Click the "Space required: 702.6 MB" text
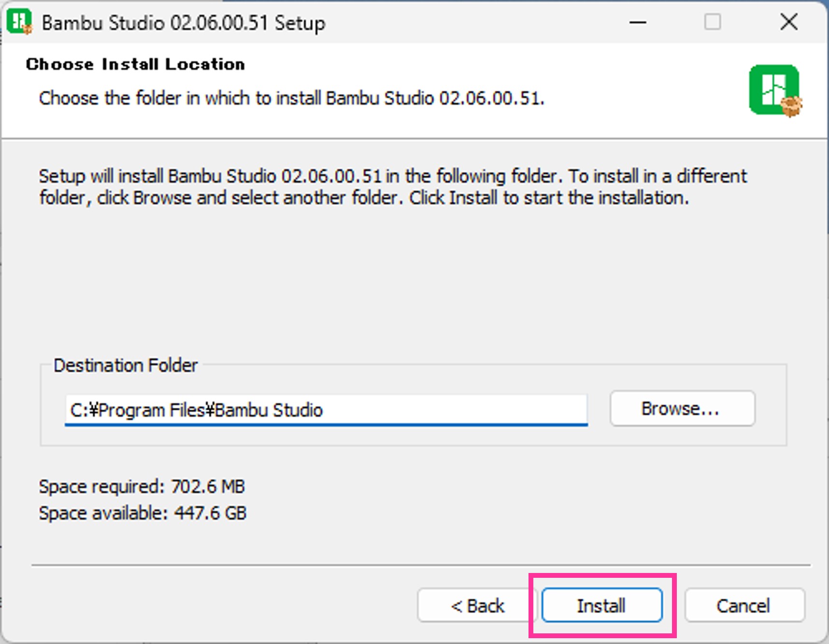 click(142, 486)
